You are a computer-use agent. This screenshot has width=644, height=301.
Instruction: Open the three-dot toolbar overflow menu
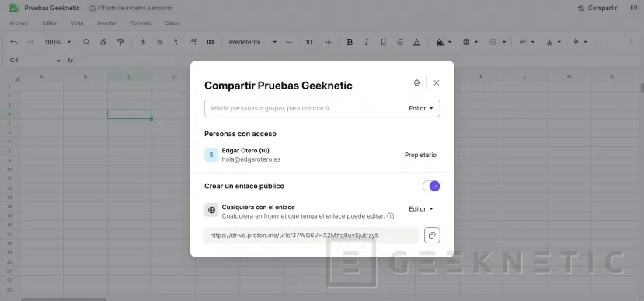pos(631,42)
